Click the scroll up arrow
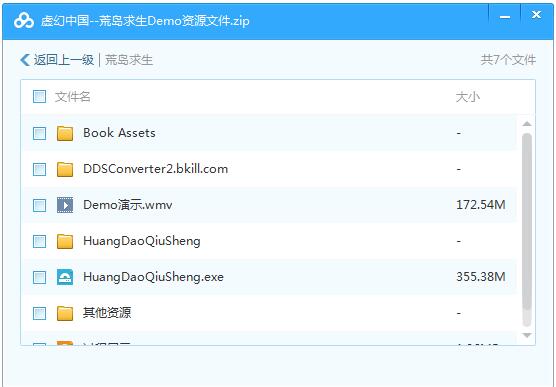This screenshot has width=556, height=387. [527, 124]
